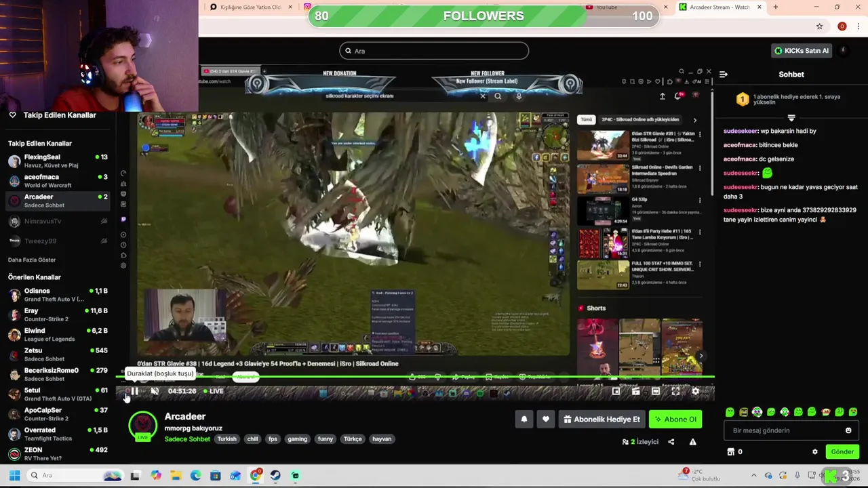This screenshot has width=868, height=488.
Task: Open the player settings gear
Action: [x=695, y=391]
